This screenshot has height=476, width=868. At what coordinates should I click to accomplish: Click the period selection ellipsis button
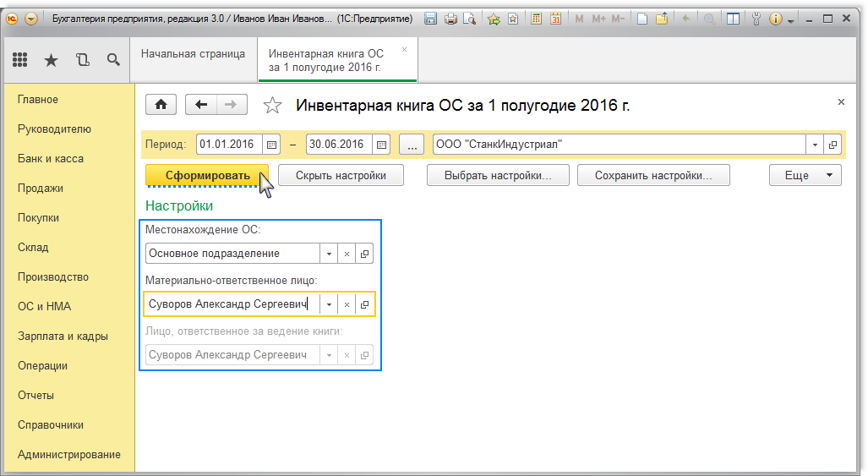(x=412, y=145)
